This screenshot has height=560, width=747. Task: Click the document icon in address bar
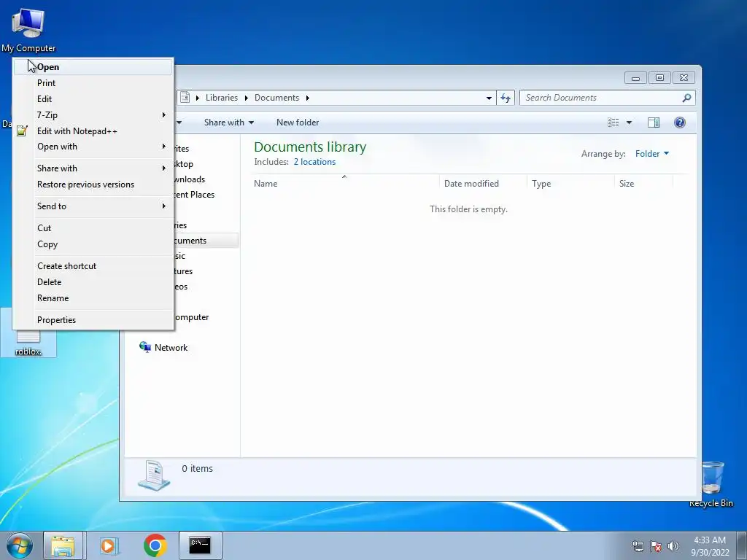pyautogui.click(x=185, y=98)
